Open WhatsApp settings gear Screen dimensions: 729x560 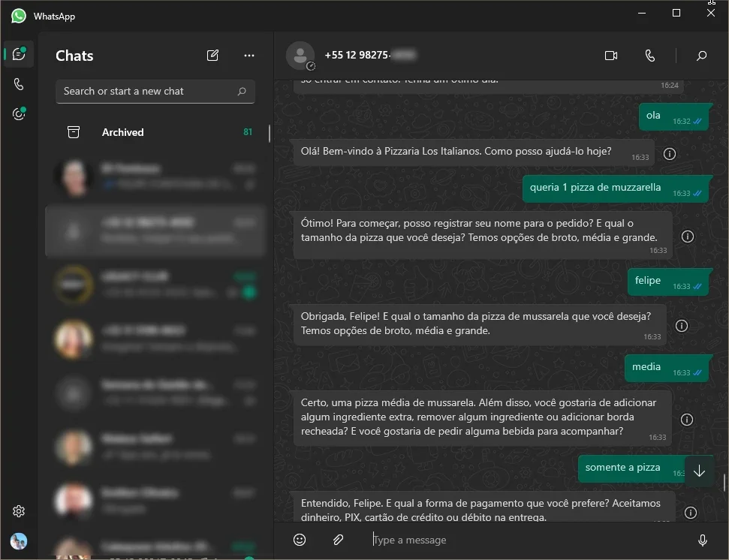tap(19, 511)
